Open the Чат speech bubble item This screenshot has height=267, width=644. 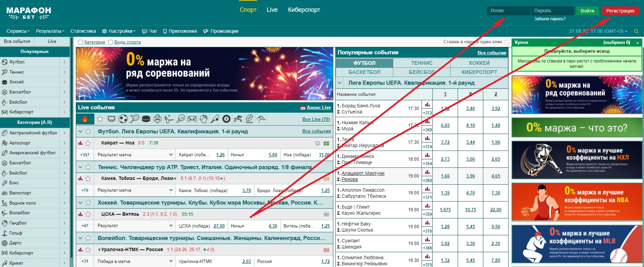pos(150,31)
